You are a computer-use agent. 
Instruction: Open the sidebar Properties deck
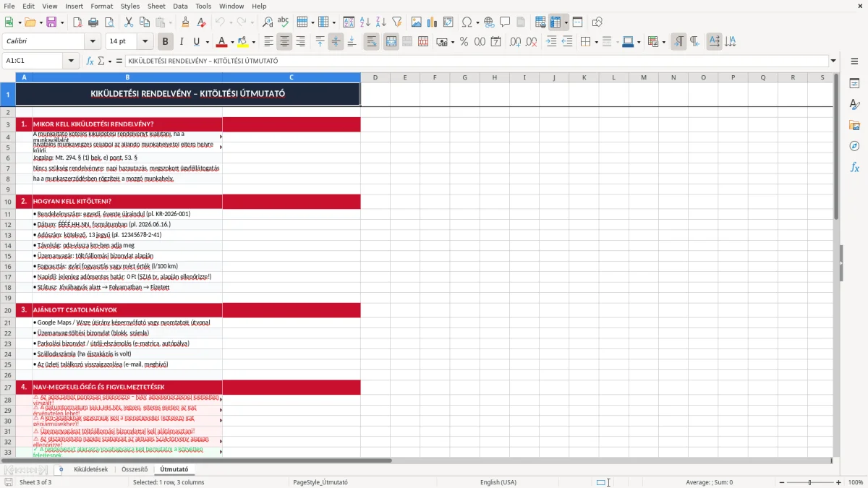(854, 84)
